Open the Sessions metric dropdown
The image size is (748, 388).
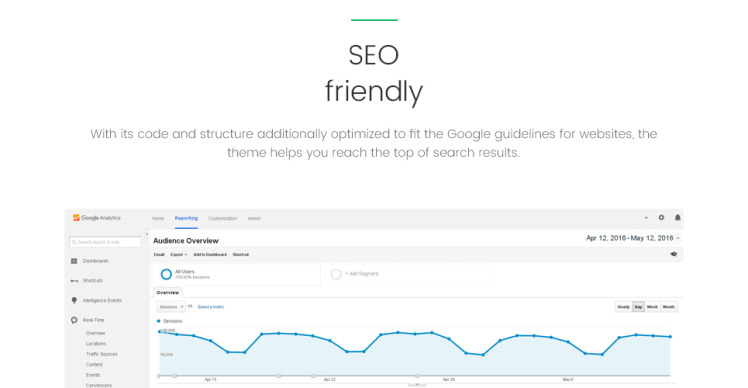click(x=171, y=307)
